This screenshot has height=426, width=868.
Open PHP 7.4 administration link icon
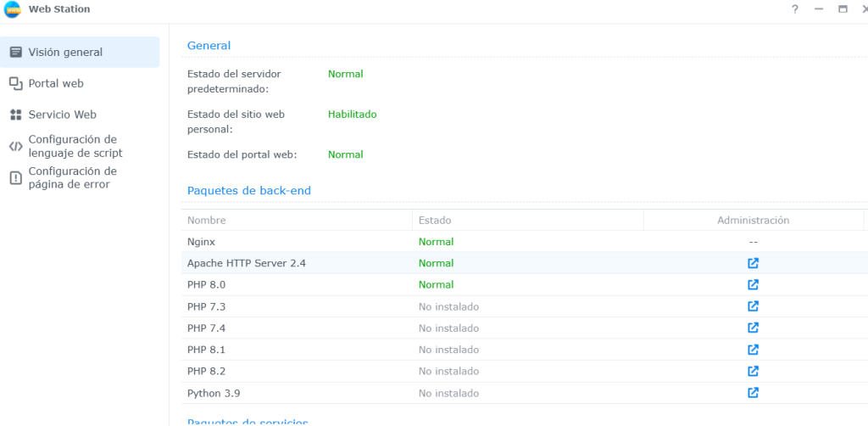coord(753,328)
